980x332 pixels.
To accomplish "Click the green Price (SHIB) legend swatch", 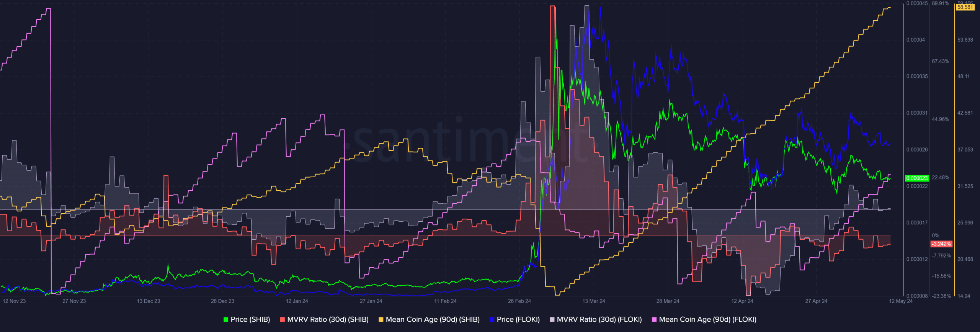I will tap(226, 319).
